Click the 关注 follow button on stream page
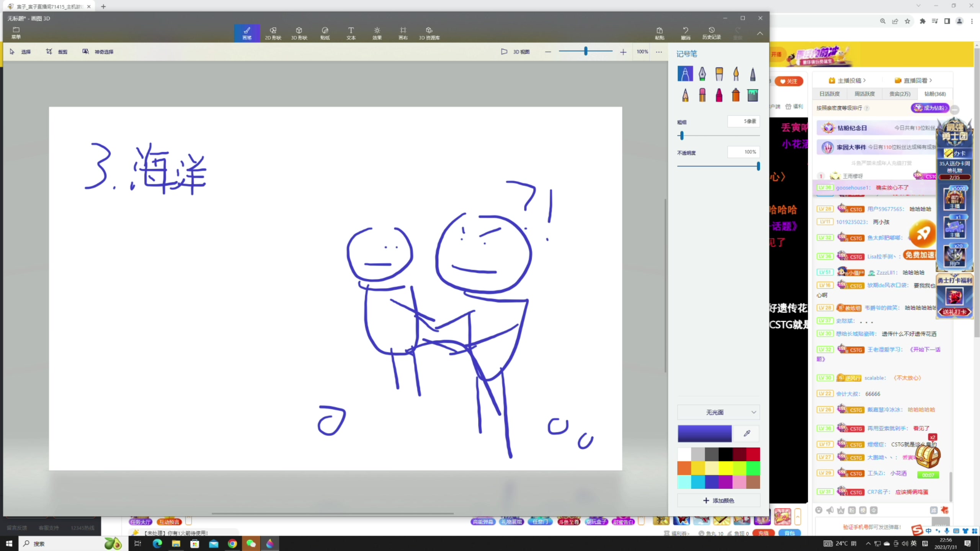The image size is (980, 551). coord(789,81)
